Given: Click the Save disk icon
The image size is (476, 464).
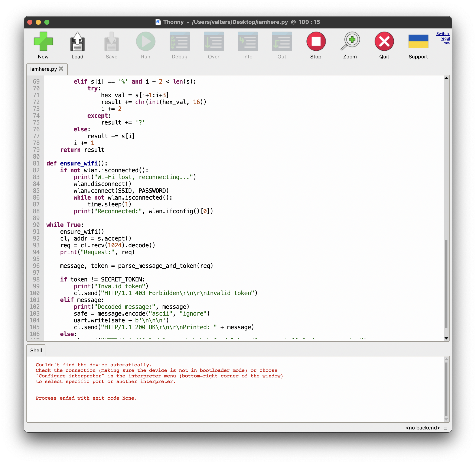Looking at the screenshot, I should tap(111, 42).
